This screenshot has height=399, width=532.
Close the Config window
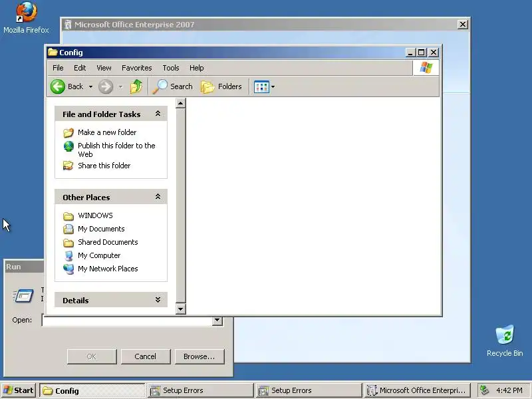pyautogui.click(x=434, y=53)
